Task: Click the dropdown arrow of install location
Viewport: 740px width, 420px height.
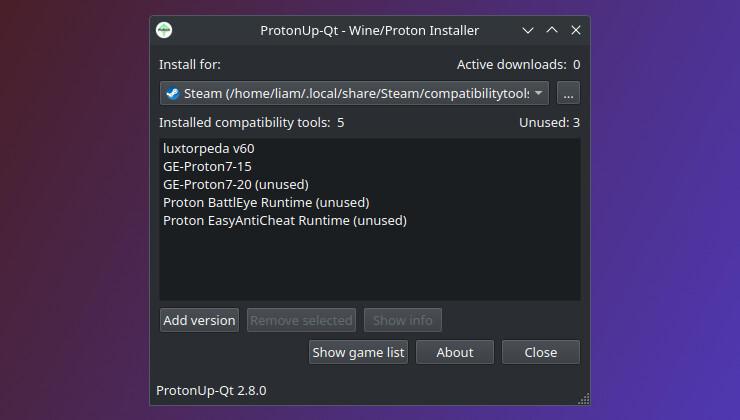Action: tap(539, 94)
